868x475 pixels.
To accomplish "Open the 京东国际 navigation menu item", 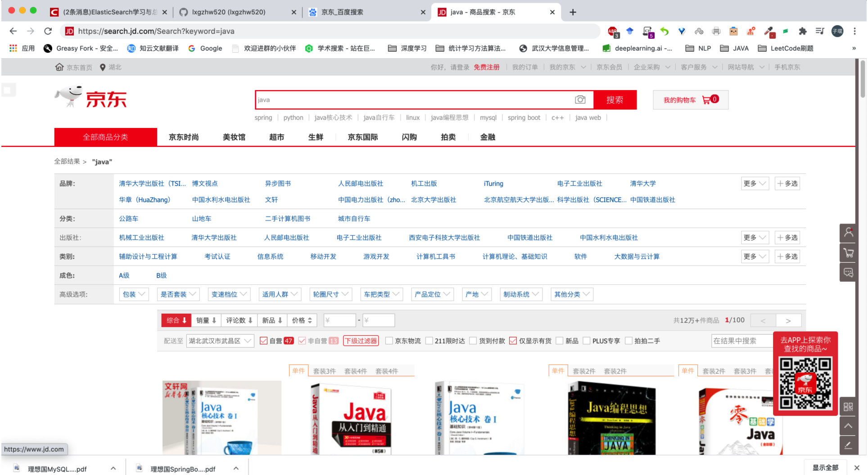I will [362, 137].
